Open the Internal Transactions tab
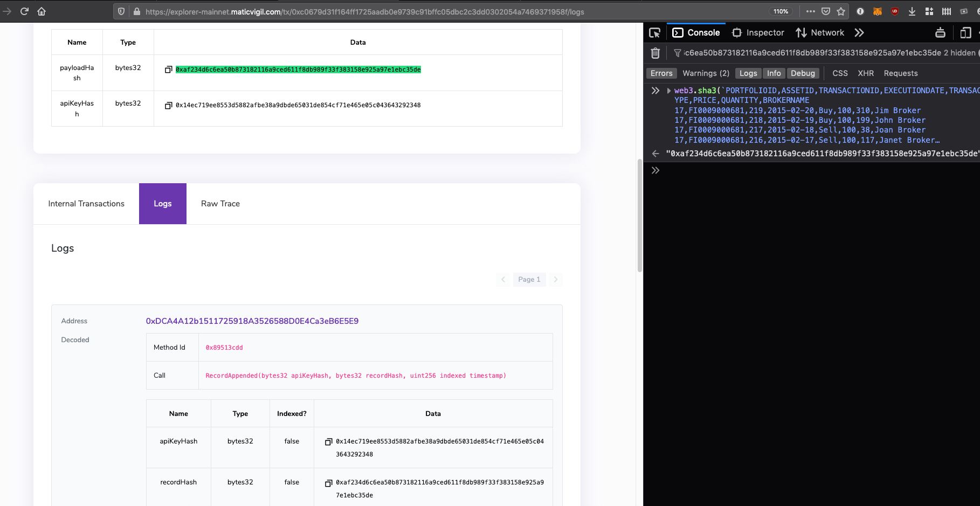Viewport: 980px width, 506px height. (x=86, y=204)
